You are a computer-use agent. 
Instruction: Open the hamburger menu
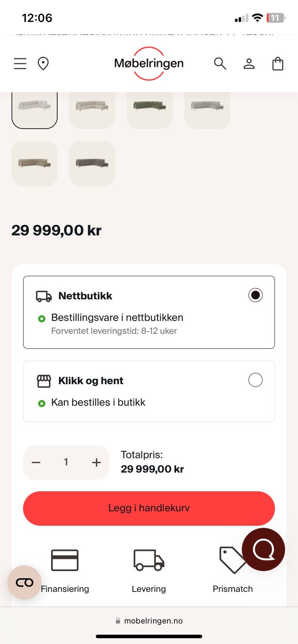click(20, 64)
